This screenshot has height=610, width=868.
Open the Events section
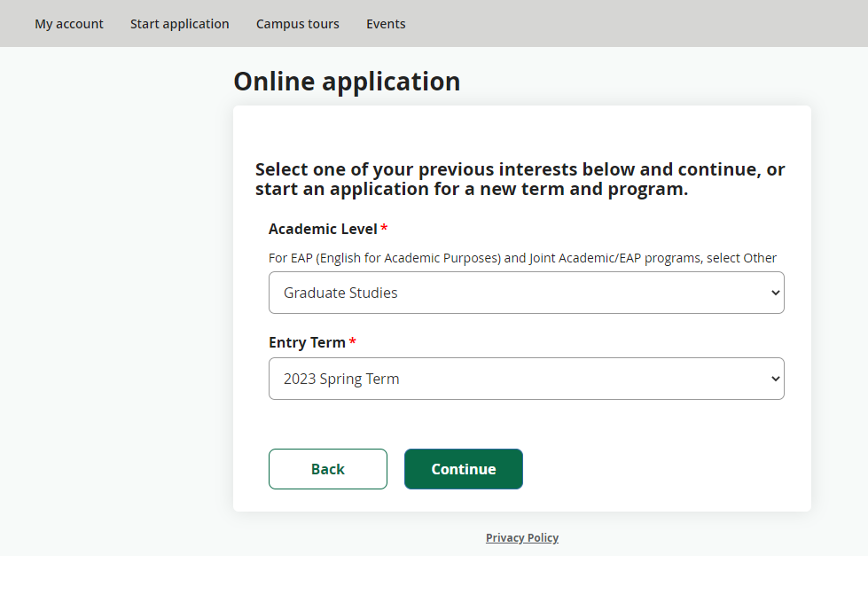(x=385, y=23)
